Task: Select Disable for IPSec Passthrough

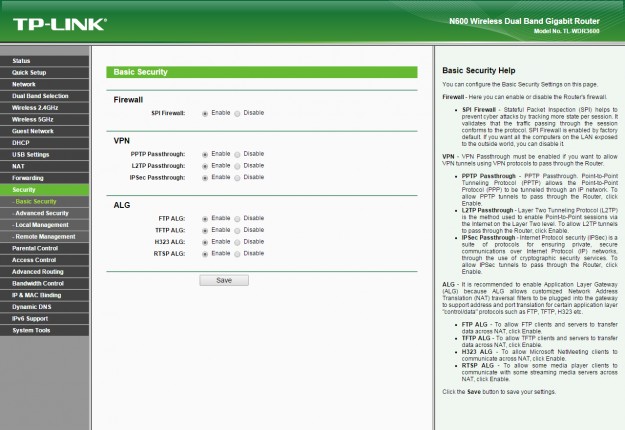Action: pos(238,177)
